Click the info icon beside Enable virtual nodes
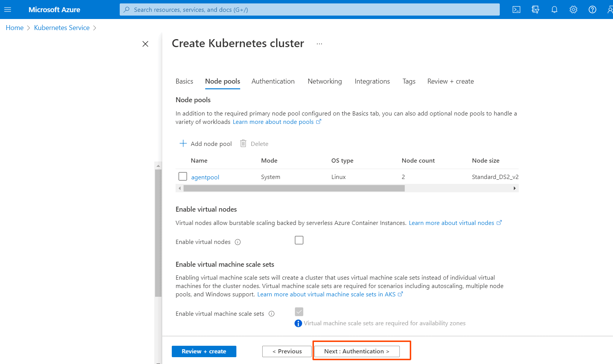 click(x=238, y=242)
